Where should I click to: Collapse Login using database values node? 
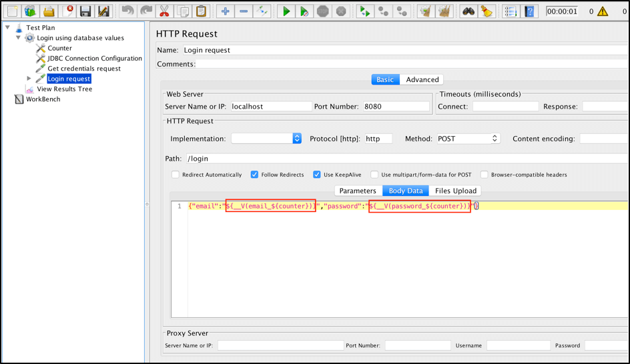pyautogui.click(x=18, y=37)
